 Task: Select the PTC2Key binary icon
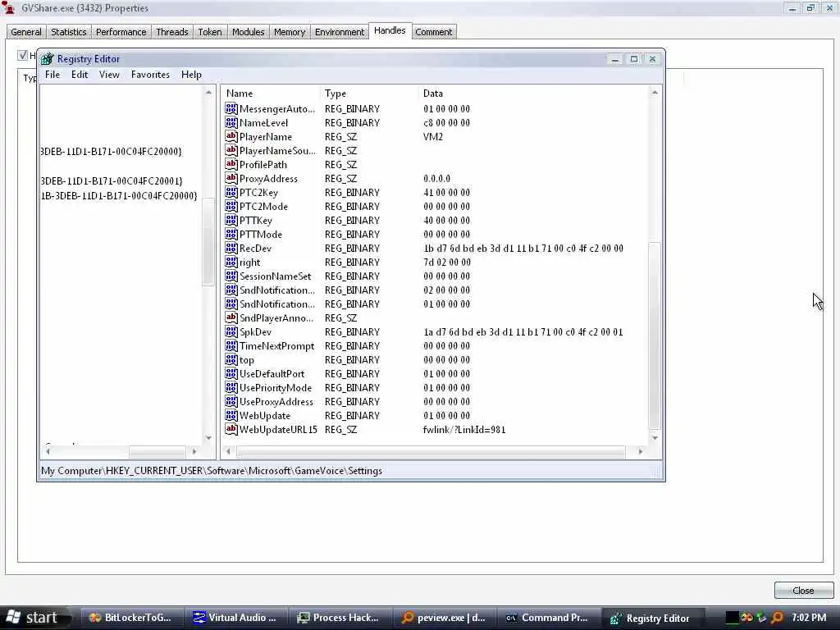pos(231,192)
